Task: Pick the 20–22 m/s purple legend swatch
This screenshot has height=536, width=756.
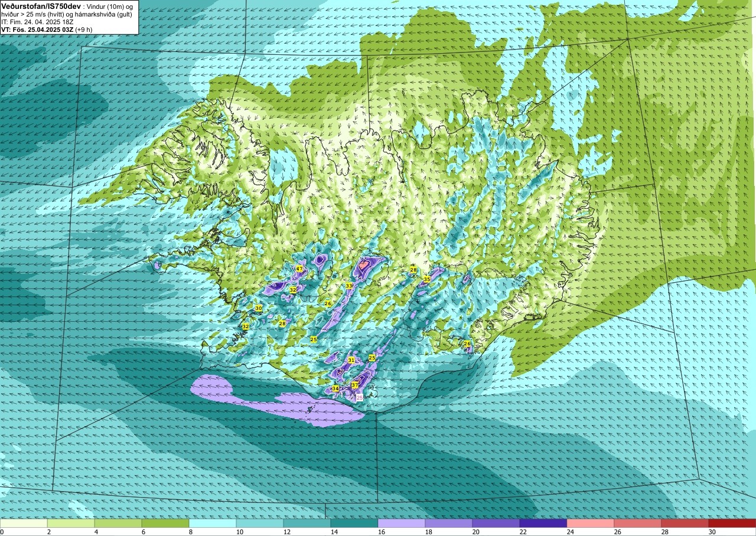Action: click(496, 523)
